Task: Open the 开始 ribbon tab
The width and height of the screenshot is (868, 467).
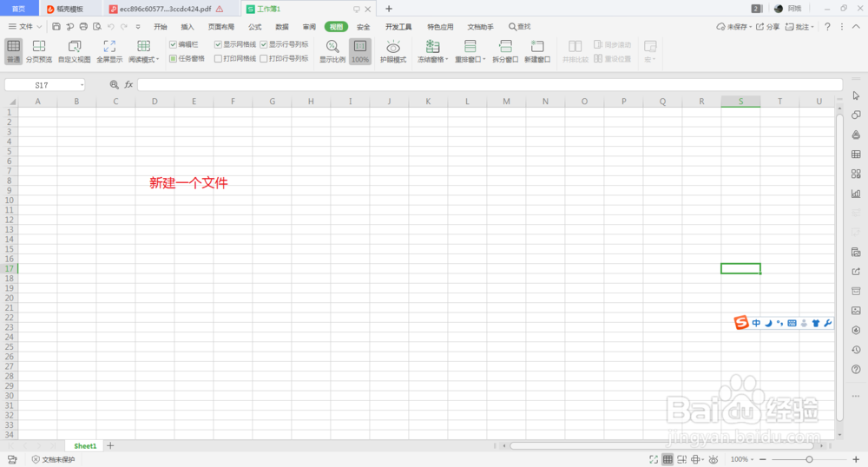Action: coord(161,27)
